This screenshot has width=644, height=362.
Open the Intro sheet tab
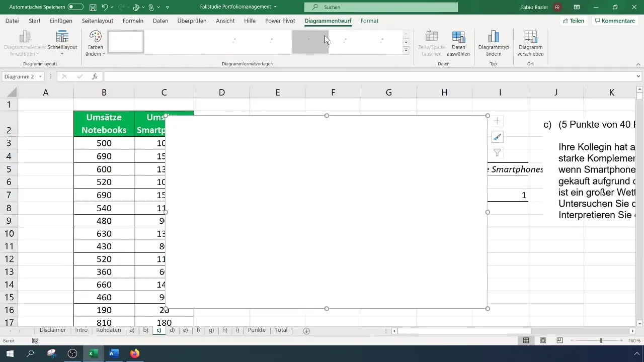click(x=82, y=330)
